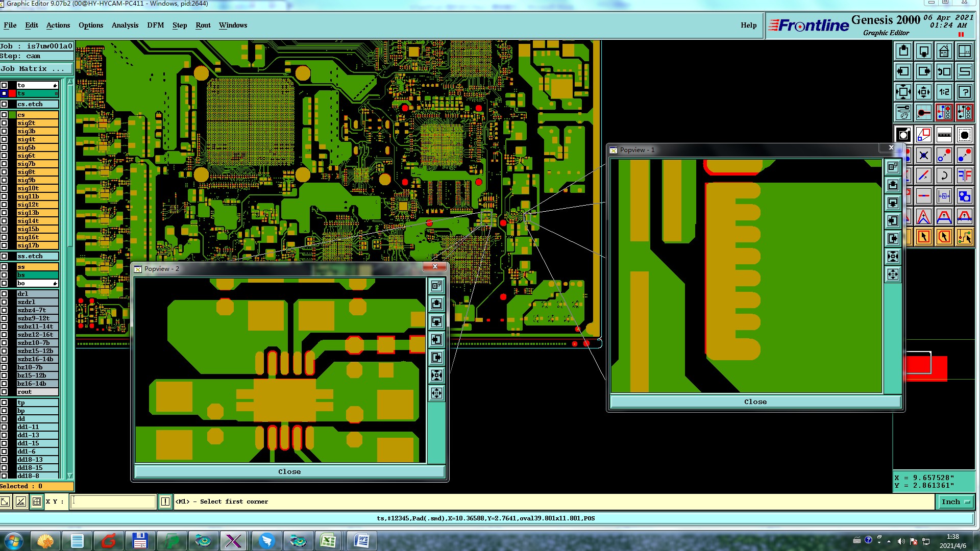Open the DFM menu
The image size is (980, 551).
(x=155, y=25)
